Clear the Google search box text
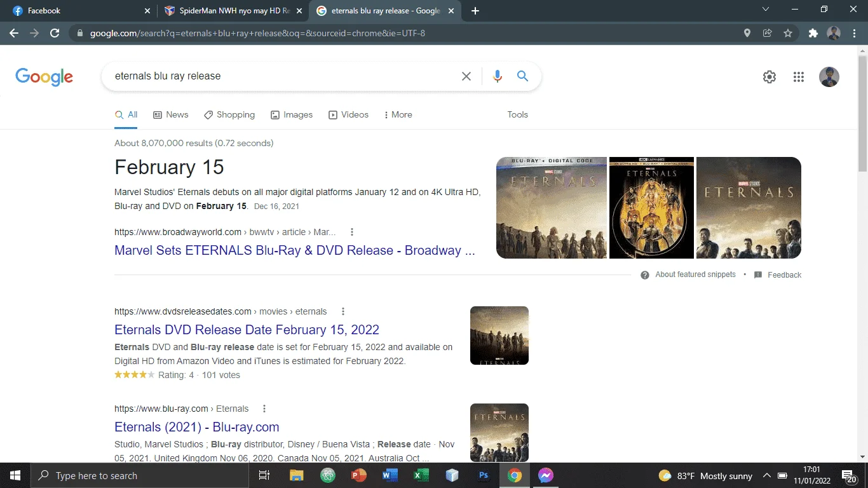Image resolution: width=868 pixels, height=488 pixels. tap(466, 76)
